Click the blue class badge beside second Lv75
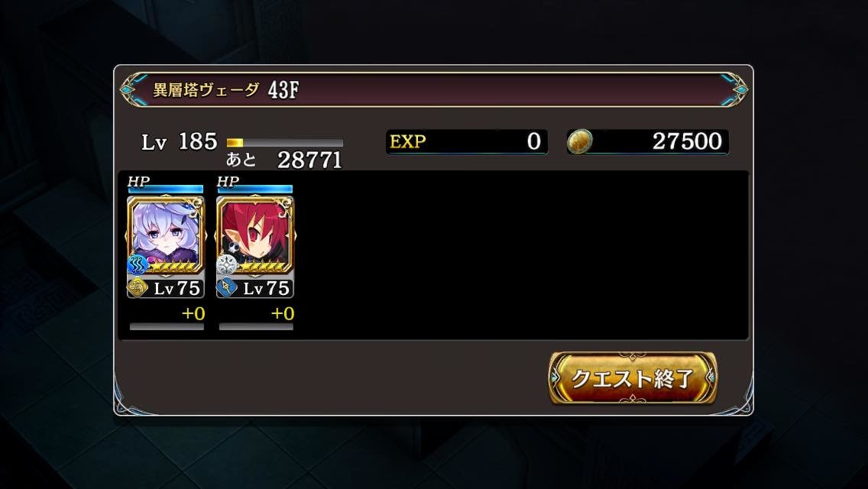Screen dimensions: 868x489 tap(227, 288)
